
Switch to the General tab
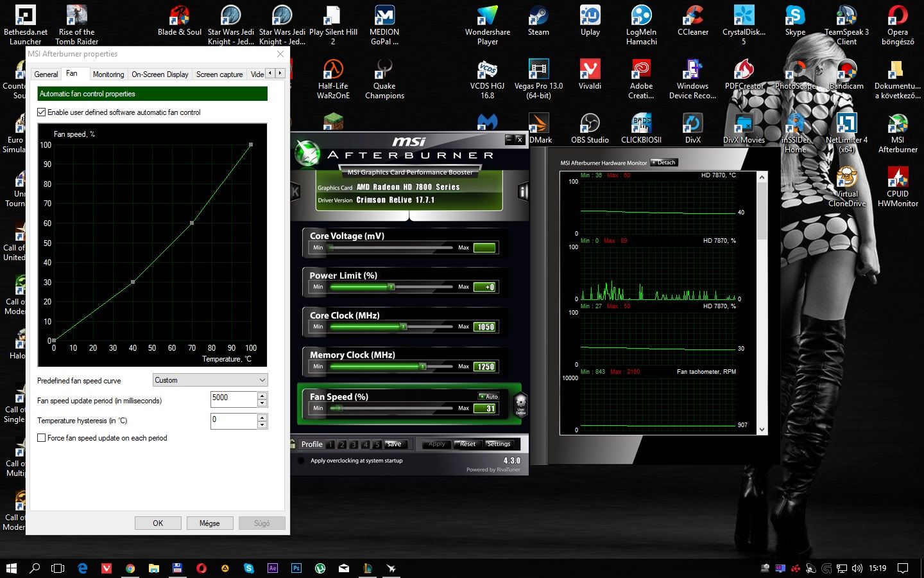tap(46, 74)
